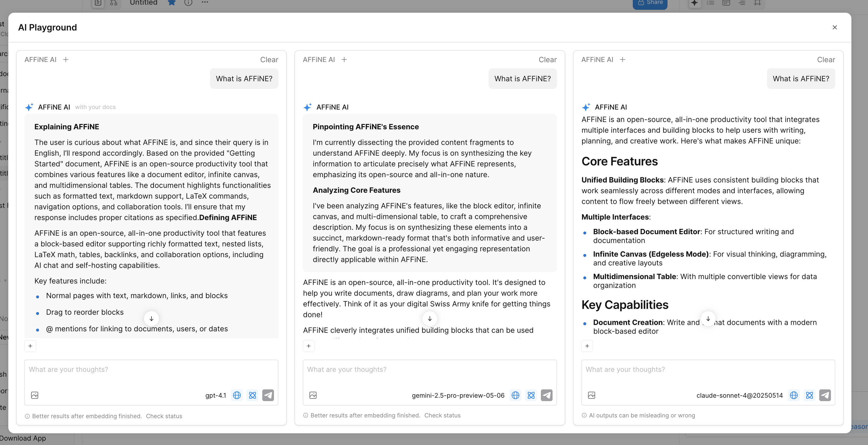This screenshot has height=445, width=868.
Task: Attach image in the gemini chat input
Action: pos(313,395)
